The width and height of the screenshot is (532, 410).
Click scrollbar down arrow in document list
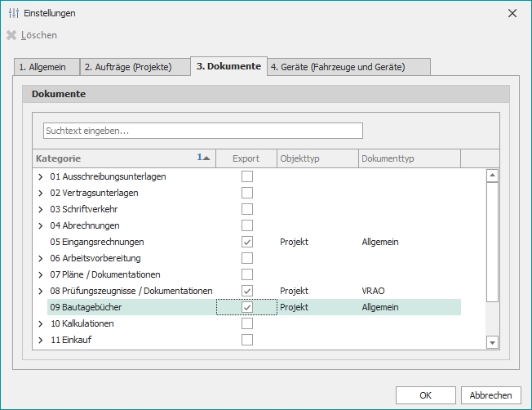[492, 342]
